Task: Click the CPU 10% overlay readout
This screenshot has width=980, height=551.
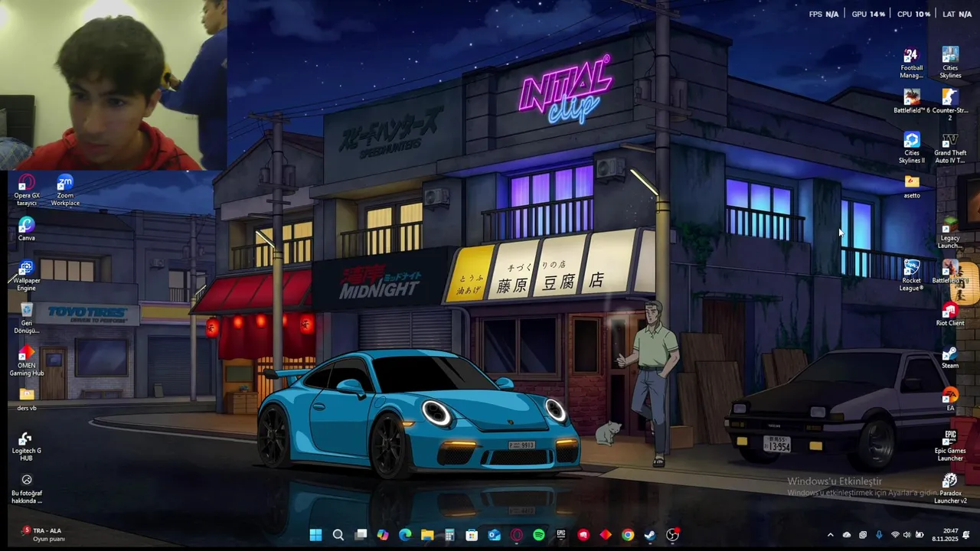Action: (913, 14)
